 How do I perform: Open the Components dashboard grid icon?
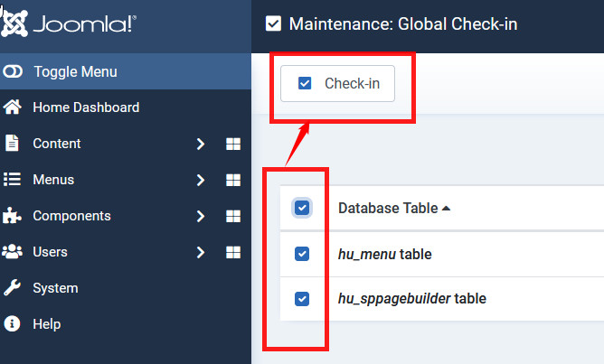click(232, 216)
